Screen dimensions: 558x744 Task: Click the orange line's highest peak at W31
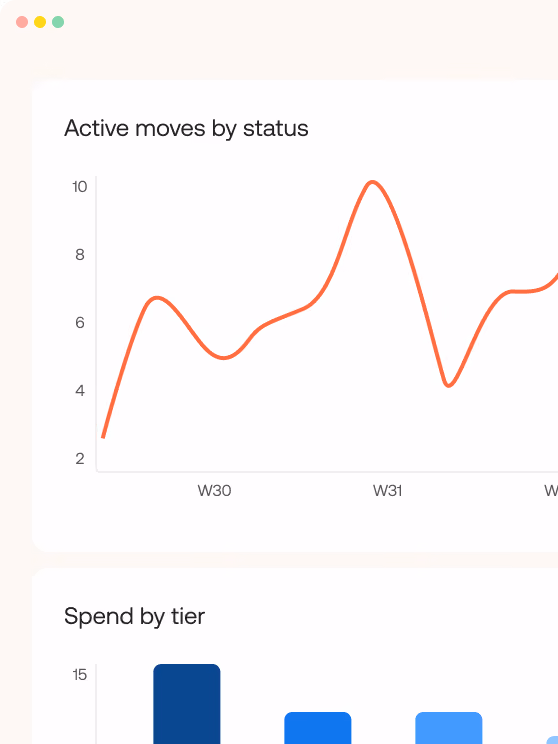pyautogui.click(x=372, y=182)
